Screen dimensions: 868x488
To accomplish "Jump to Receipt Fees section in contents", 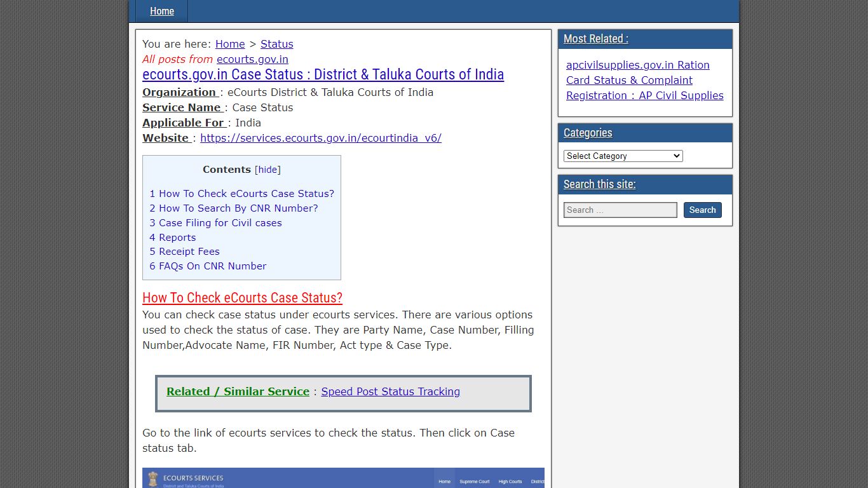I will [x=184, y=252].
